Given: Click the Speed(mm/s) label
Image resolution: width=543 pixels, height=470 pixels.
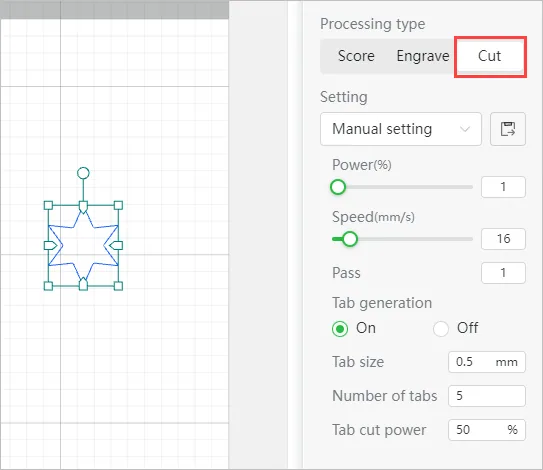Looking at the screenshot, I should tap(373, 217).
